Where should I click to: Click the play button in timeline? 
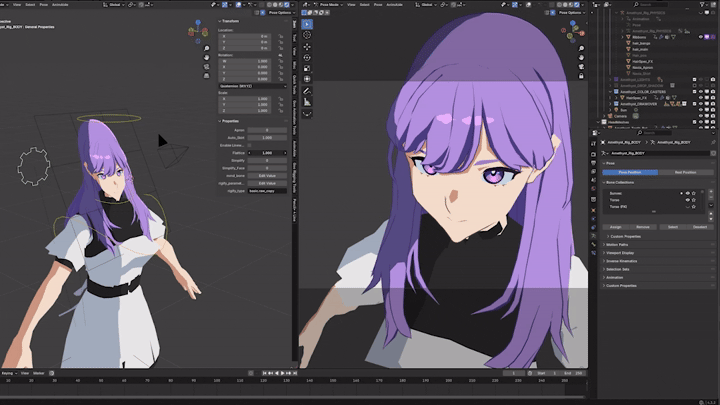pyautogui.click(x=282, y=373)
